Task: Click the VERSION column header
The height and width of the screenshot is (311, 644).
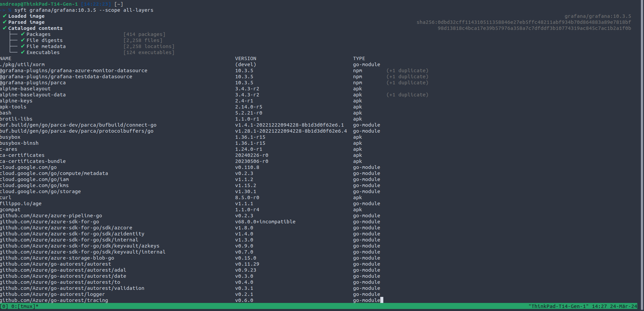Action: [246, 58]
